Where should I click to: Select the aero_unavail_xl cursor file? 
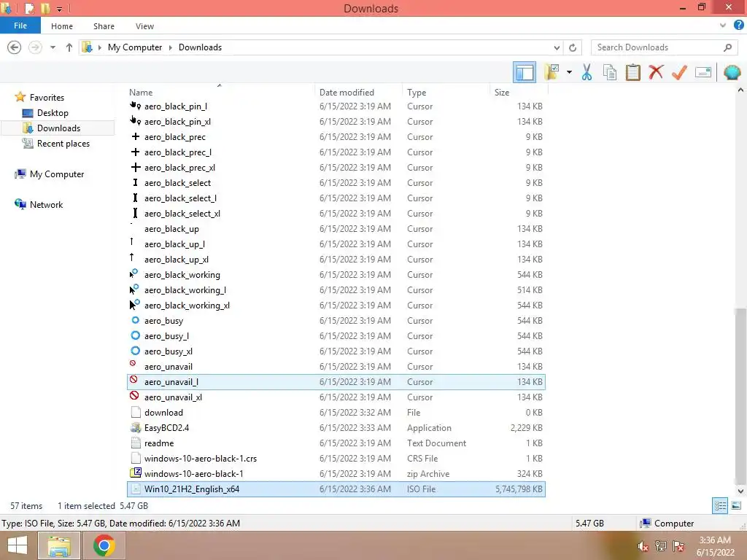pos(336,397)
